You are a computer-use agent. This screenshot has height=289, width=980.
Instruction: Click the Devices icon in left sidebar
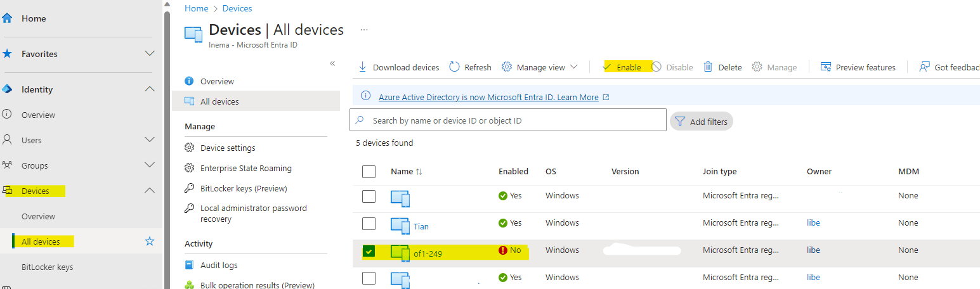pos(7,191)
